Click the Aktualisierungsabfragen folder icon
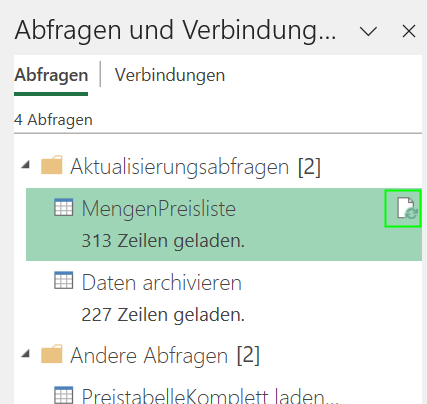 click(x=52, y=165)
